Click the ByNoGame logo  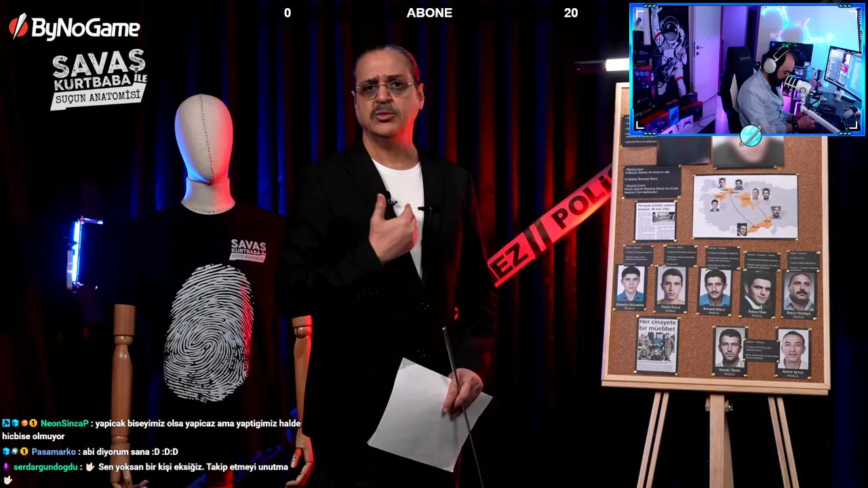tap(75, 26)
